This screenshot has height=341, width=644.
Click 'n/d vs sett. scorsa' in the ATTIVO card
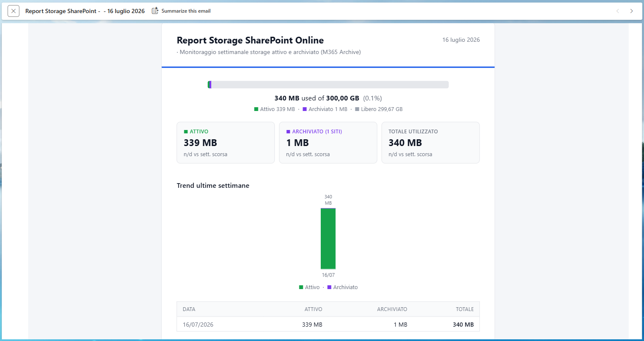pos(206,154)
